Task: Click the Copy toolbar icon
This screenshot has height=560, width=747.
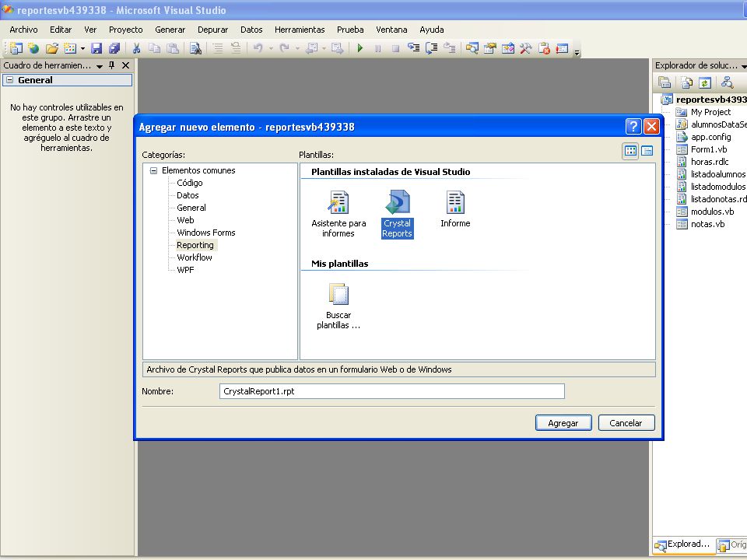Action: 154,48
